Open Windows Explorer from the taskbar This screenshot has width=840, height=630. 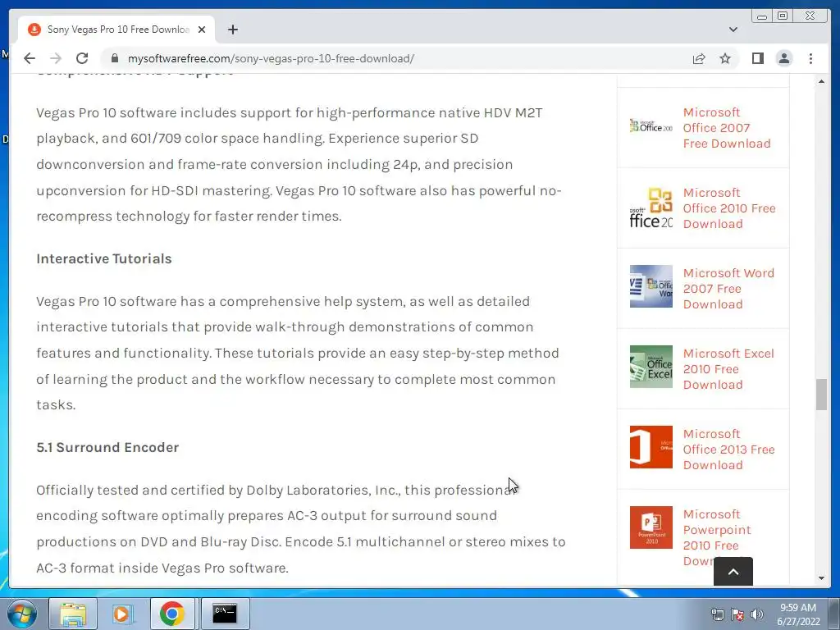[73, 614]
